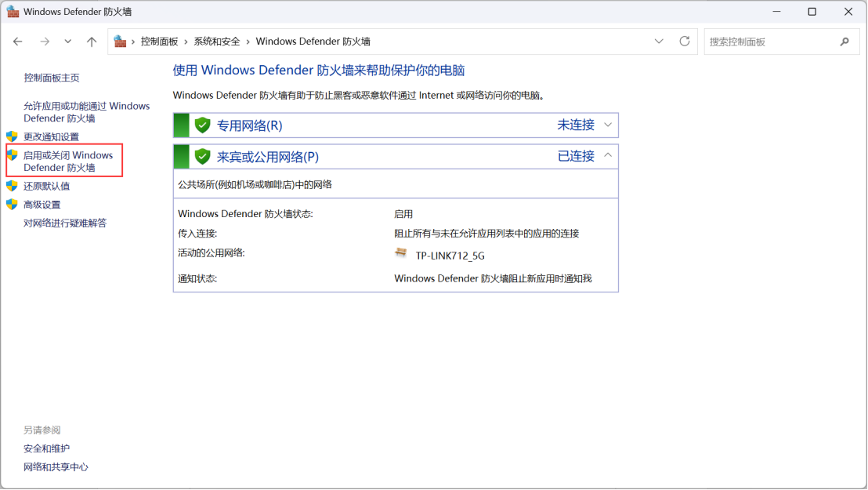Click 未连接 status text

(x=576, y=125)
